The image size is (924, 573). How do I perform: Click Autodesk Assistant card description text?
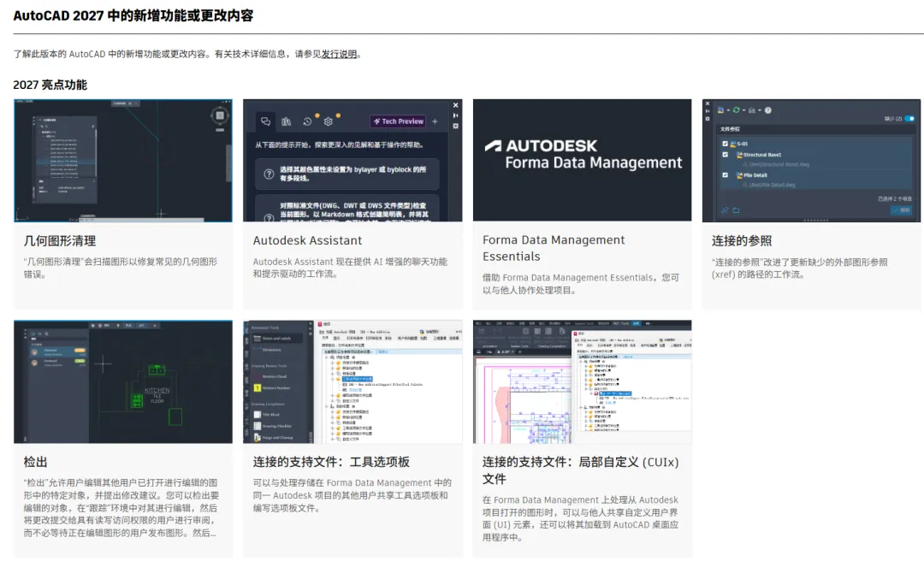tap(350, 268)
